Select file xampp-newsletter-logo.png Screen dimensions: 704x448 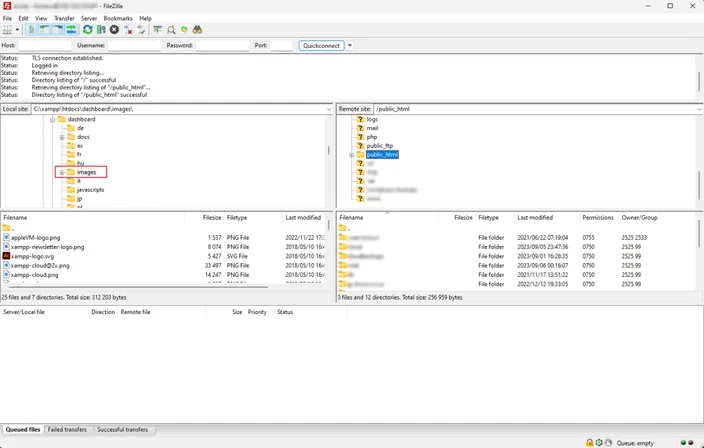coord(47,247)
